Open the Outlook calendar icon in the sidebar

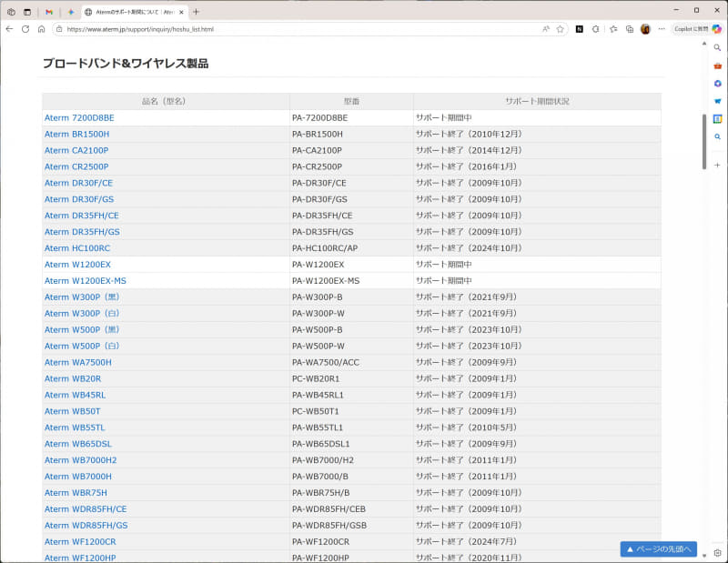coord(717,118)
